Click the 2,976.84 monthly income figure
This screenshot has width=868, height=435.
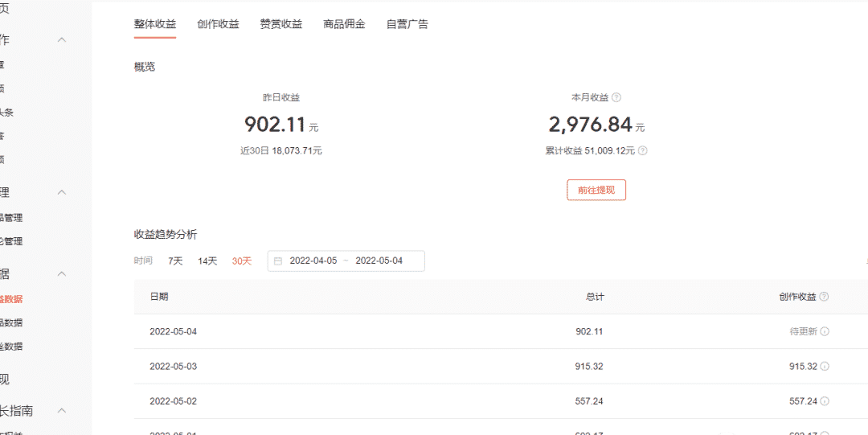tap(590, 125)
